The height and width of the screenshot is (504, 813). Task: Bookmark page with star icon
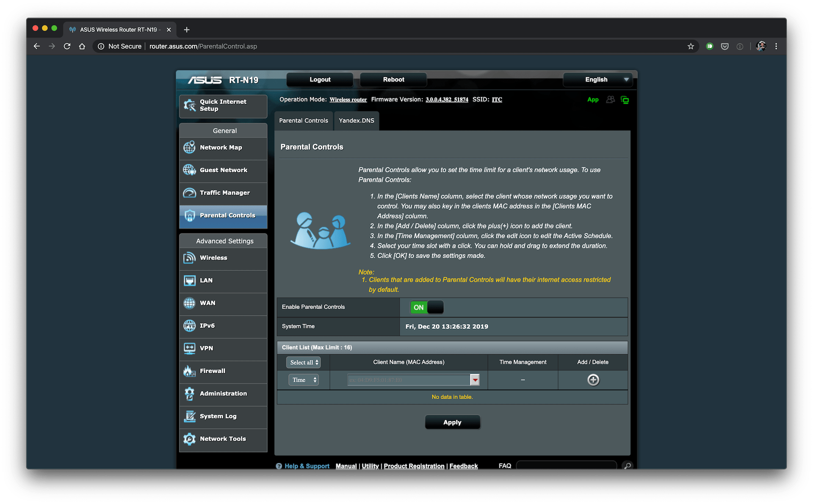(691, 46)
